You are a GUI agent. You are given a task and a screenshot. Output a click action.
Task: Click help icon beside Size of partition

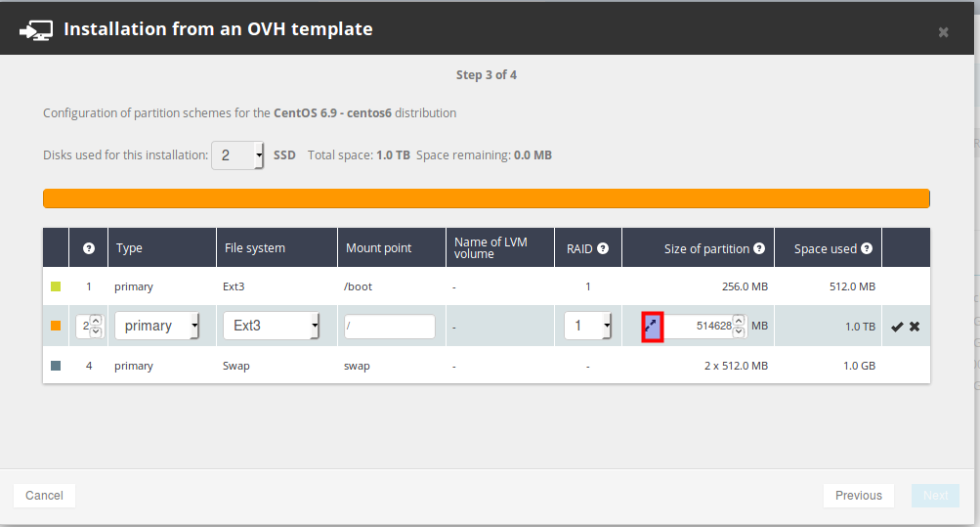(x=759, y=248)
